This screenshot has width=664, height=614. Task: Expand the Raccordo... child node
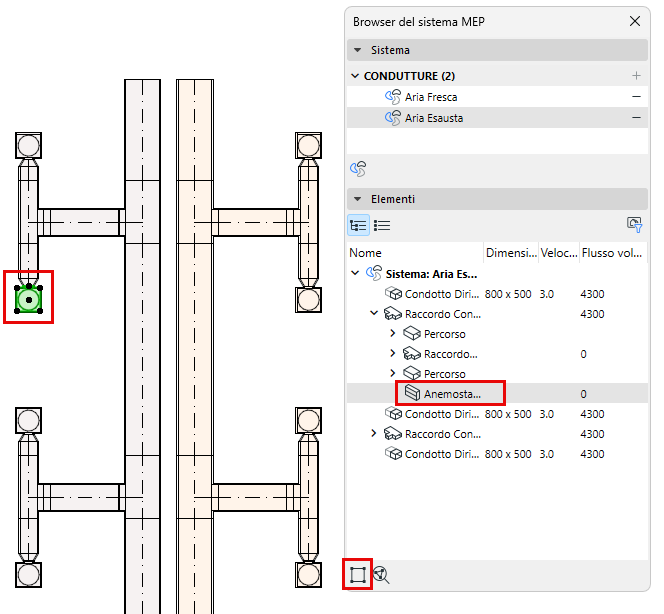pos(393,353)
